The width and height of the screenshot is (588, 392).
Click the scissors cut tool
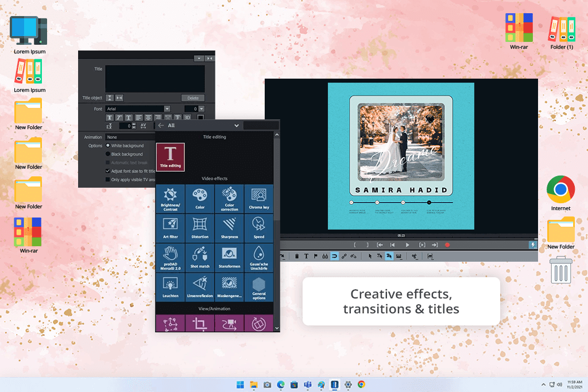pos(414,257)
